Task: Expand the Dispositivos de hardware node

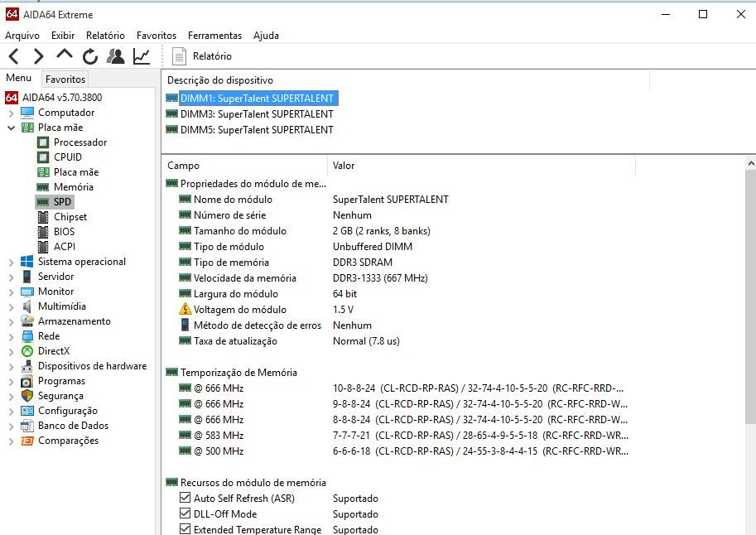Action: tap(11, 368)
